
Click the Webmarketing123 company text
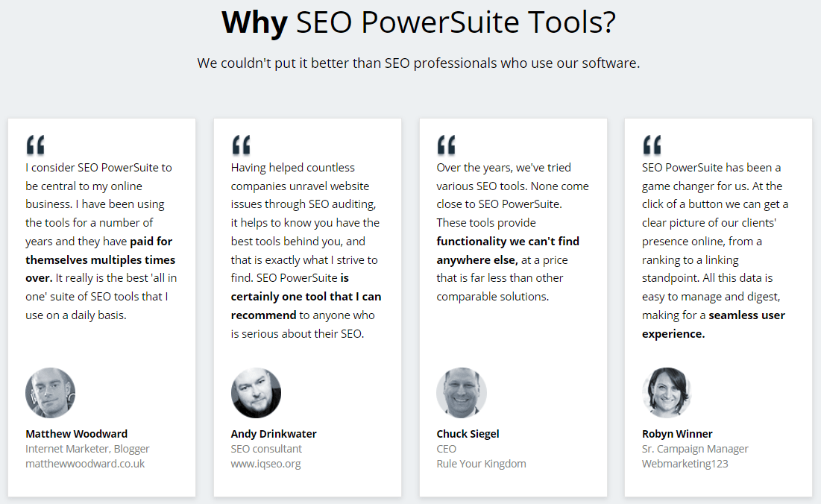(x=685, y=464)
